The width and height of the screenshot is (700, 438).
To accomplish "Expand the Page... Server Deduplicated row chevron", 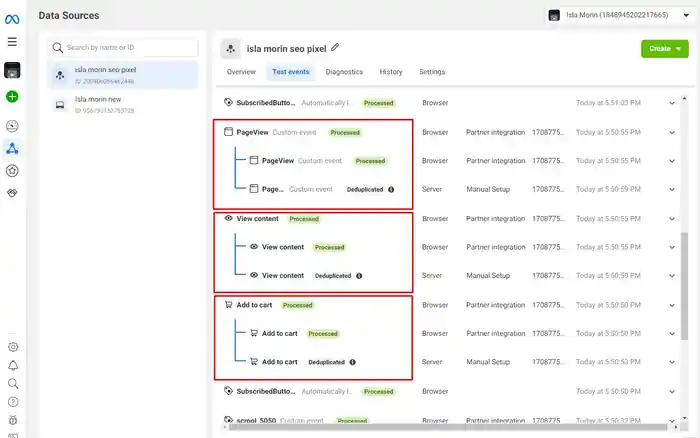I will (672, 190).
